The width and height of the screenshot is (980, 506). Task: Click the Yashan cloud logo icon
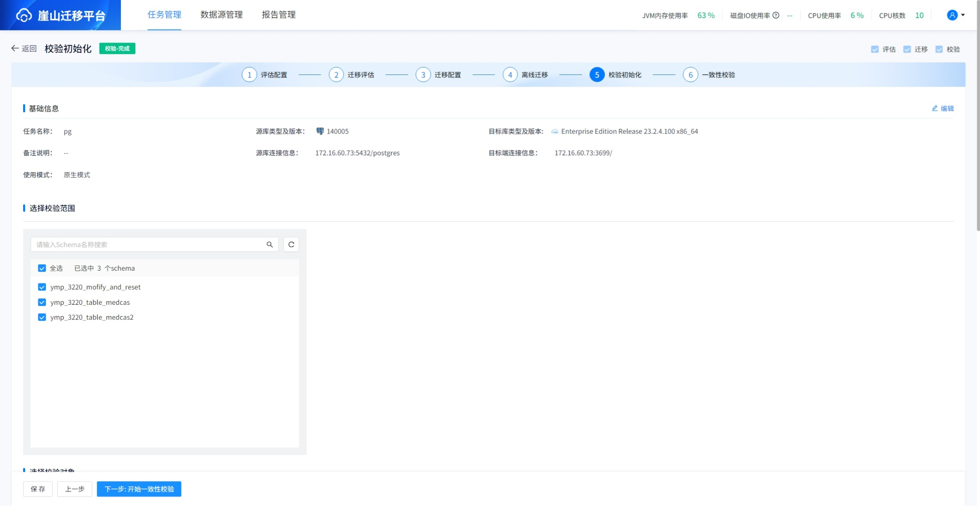coord(24,16)
